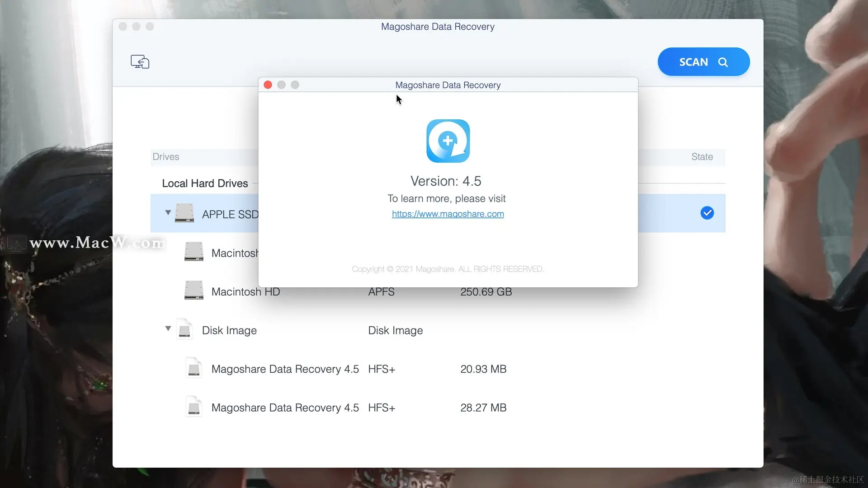Click icon of 20.93 MB disk image

pos(194,368)
